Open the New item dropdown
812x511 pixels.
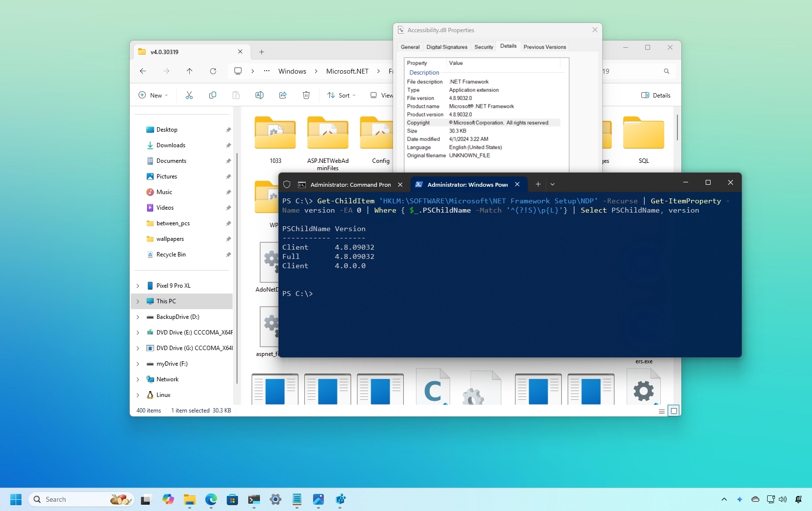tap(153, 95)
